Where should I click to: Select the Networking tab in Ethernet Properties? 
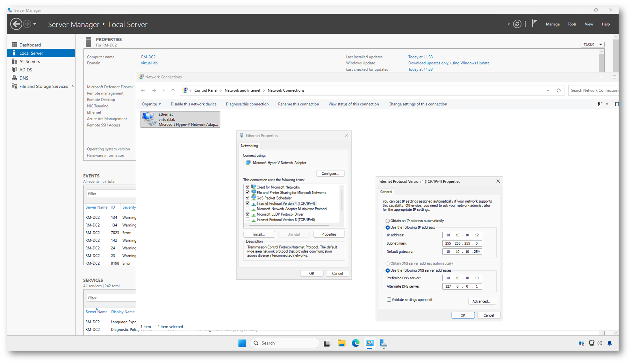point(249,146)
